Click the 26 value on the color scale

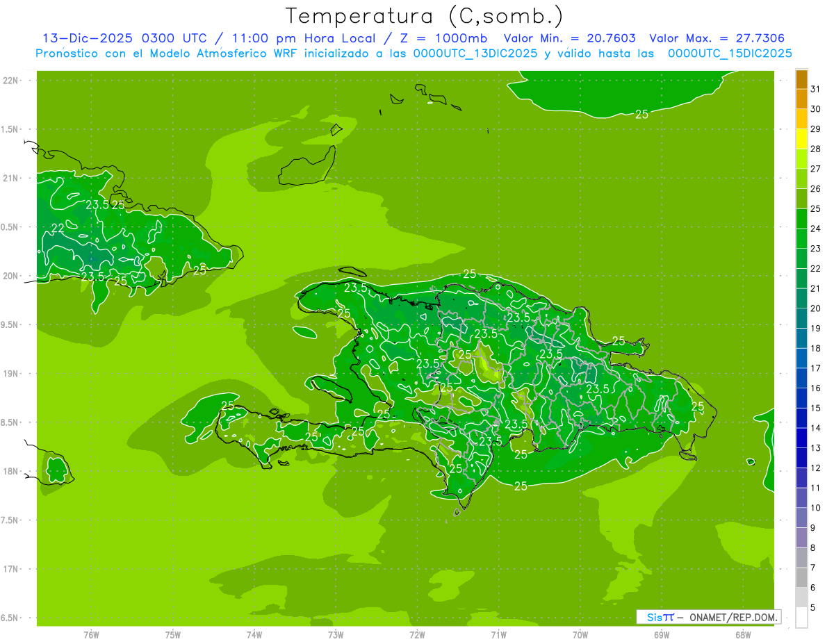(x=815, y=189)
